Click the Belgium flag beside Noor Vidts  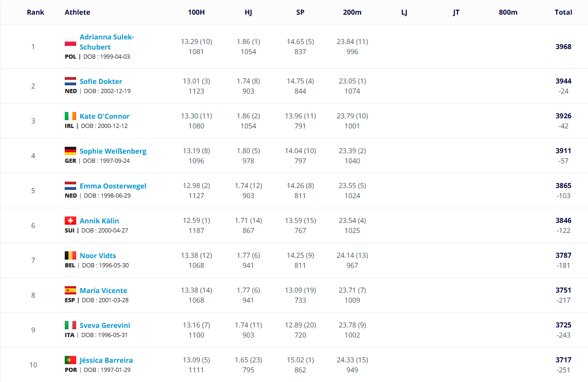point(70,256)
